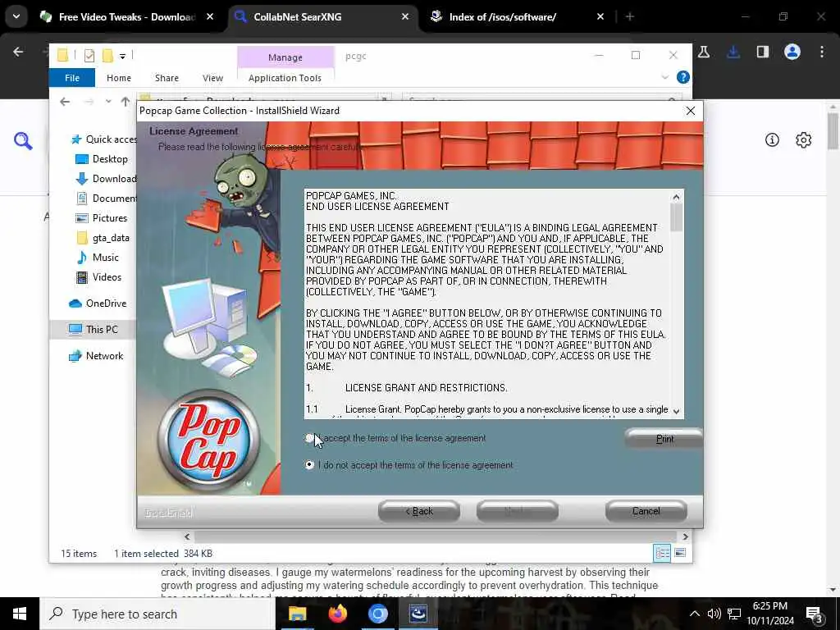Open Quick Access Toolbar customize dropdown
This screenshot has height=630, width=840.
(x=123, y=56)
